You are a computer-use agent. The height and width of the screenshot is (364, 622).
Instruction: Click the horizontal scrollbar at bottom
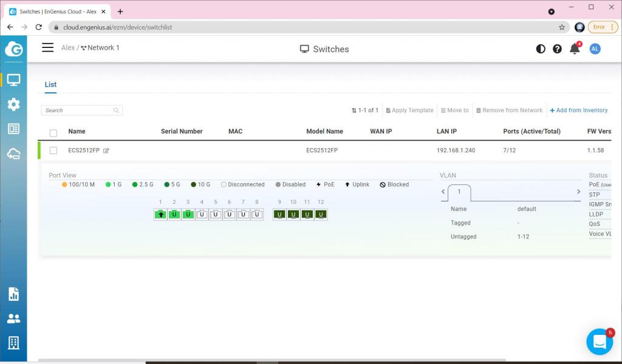pyautogui.click(x=272, y=360)
